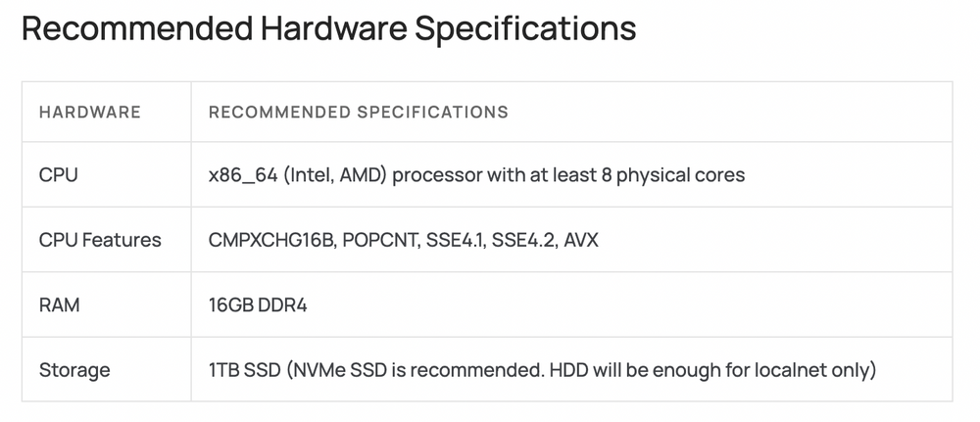Click the POPCNT feature text
This screenshot has width=980, height=422.
[x=380, y=240]
